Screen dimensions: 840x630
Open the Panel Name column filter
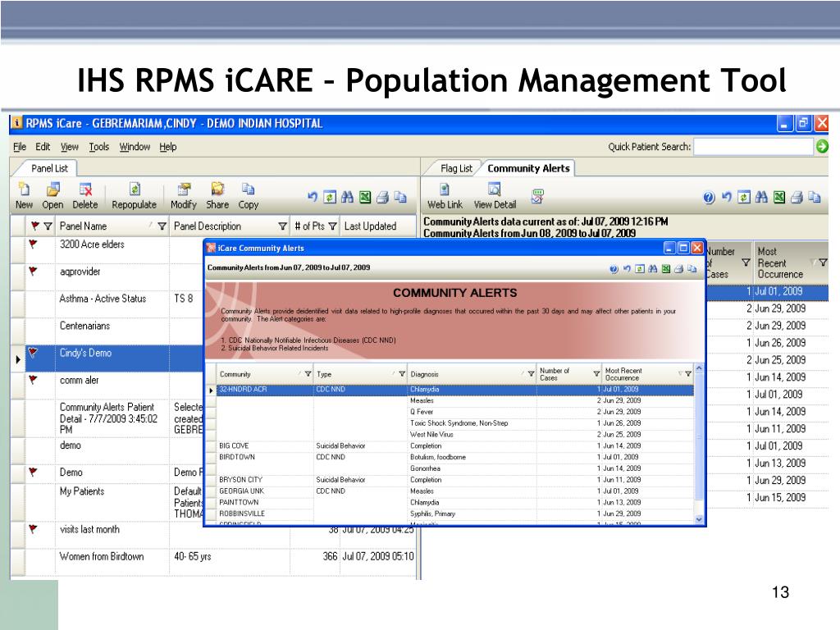162,226
